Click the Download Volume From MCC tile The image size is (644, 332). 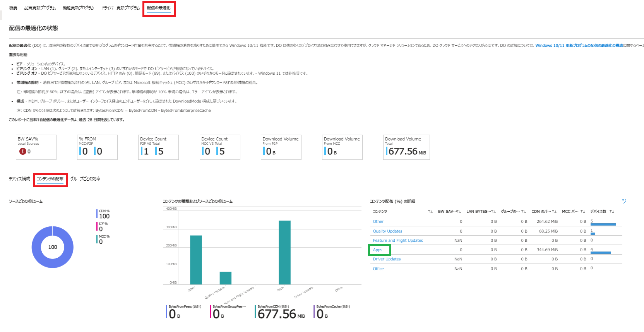342,147
